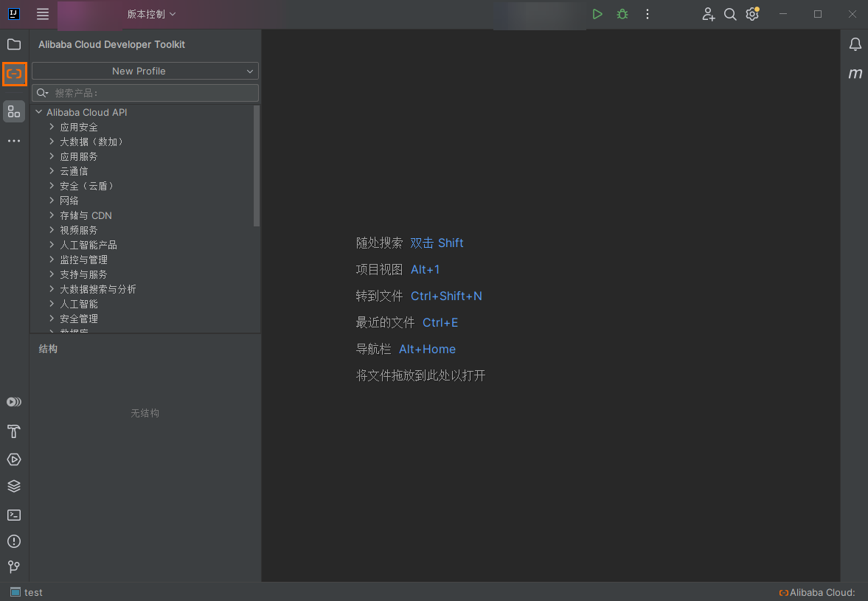
Task: Click the Debug bug icon
Action: pyautogui.click(x=622, y=14)
